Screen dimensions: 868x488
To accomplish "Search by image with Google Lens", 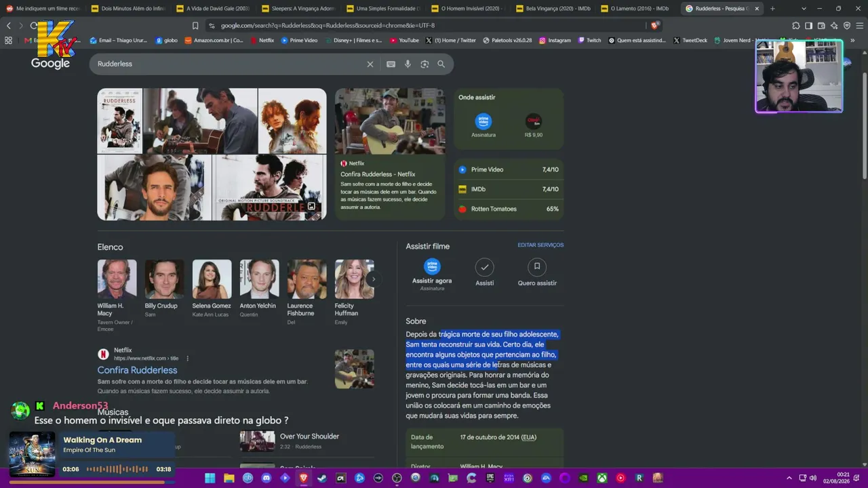I will click(425, 64).
